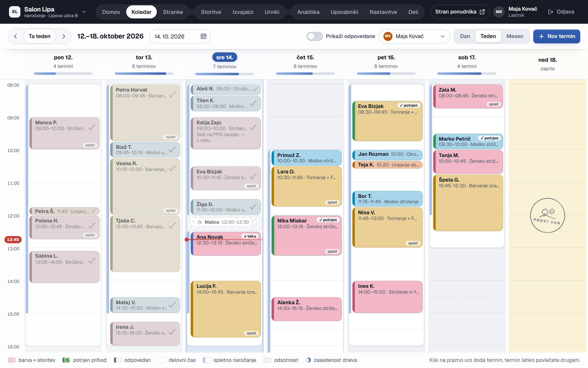The width and height of the screenshot is (588, 368).
Task: Click the potrjen badge on Marko Petrič
Action: tap(489, 138)
